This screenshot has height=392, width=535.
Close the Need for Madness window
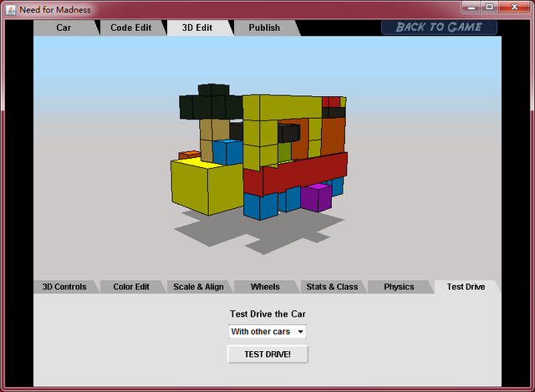pyautogui.click(x=514, y=7)
